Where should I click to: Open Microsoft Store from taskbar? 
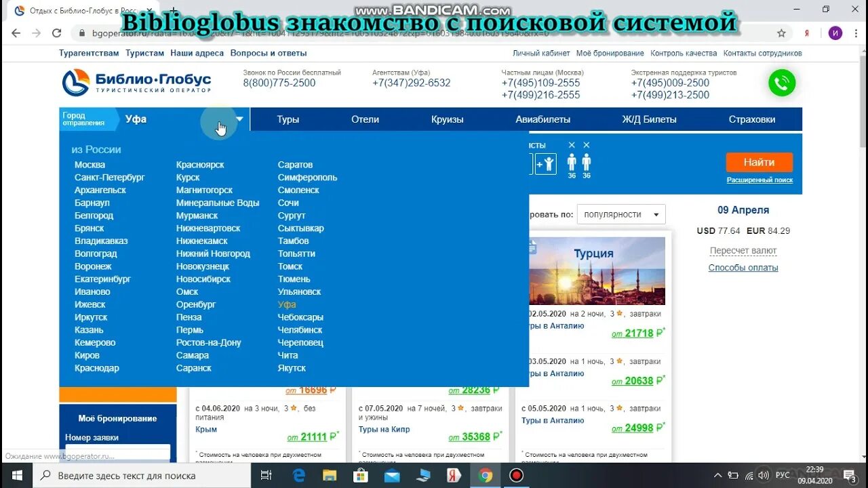pos(361,475)
